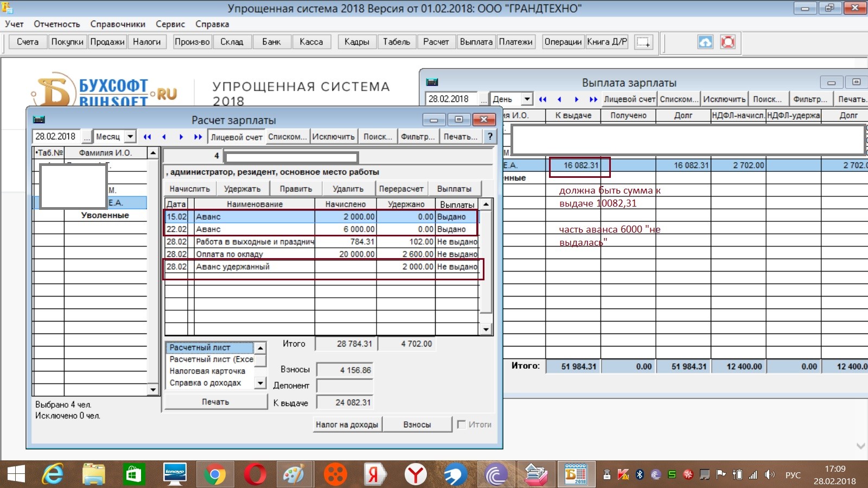Select the Аванс удержанный row

pos(255,267)
